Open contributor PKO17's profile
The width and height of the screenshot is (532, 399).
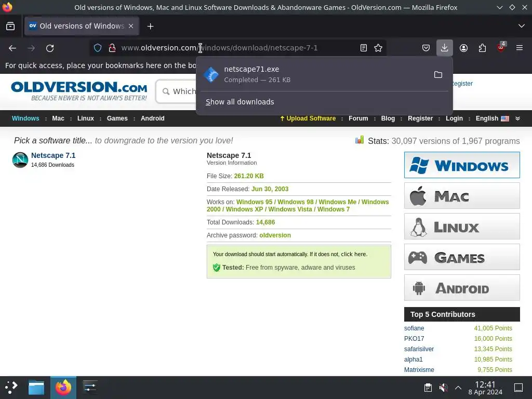pos(414,339)
